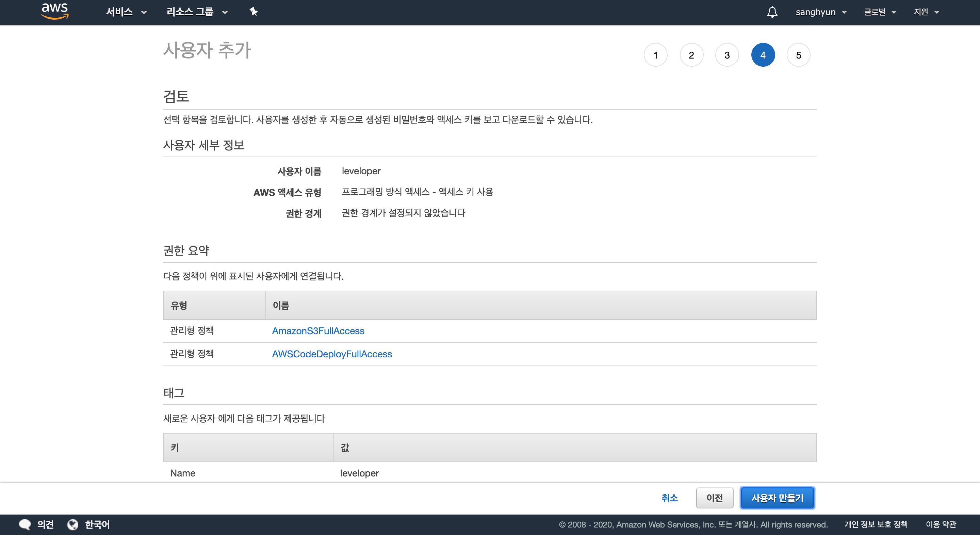Open the notifications bell icon
Image resolution: width=980 pixels, height=535 pixels.
point(772,12)
